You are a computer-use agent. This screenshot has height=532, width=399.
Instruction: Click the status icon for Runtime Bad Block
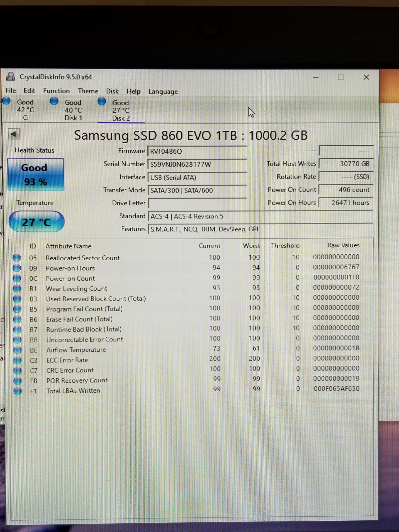[17, 330]
